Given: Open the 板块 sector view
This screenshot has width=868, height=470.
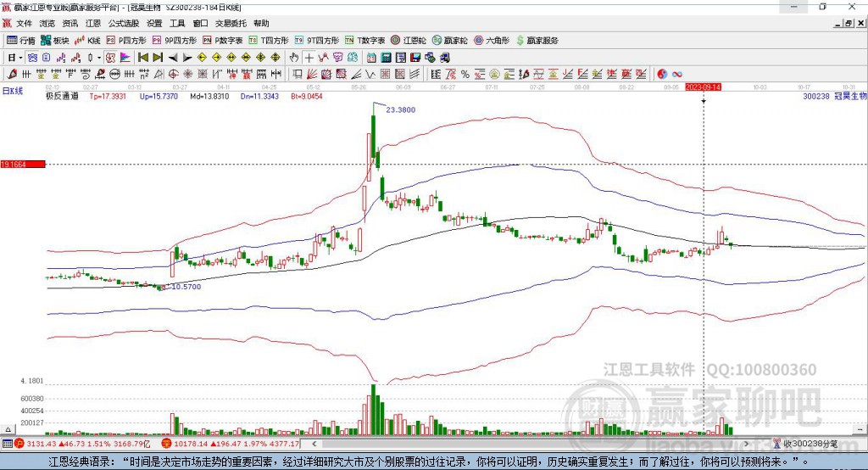Looking at the screenshot, I should [54, 41].
